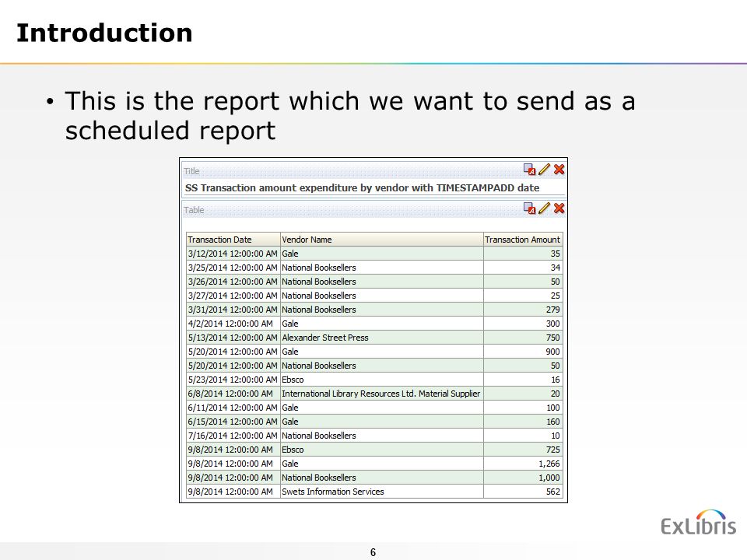Click Ebsco vendor in the 5/23/2014 row
The height and width of the screenshot is (560, 747).
point(382,380)
